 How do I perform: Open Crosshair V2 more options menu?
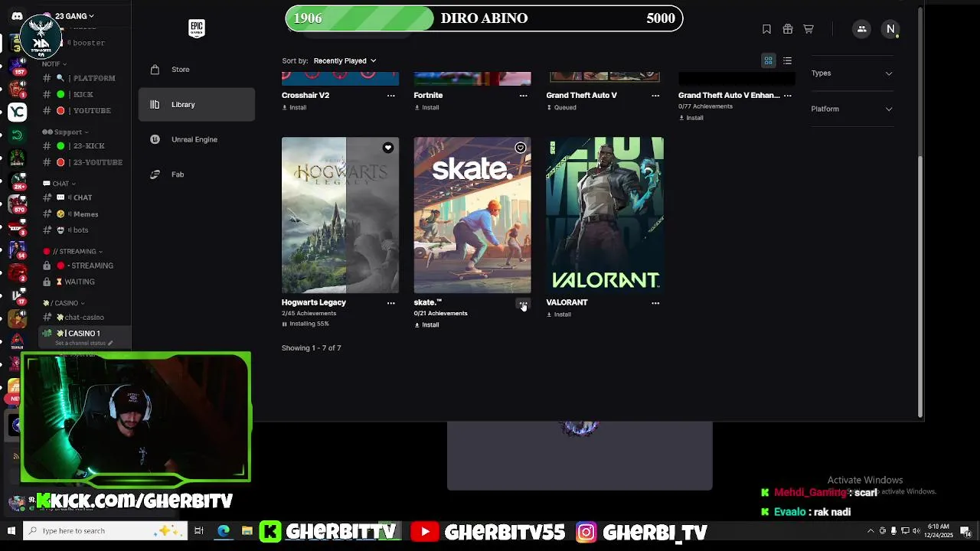point(390,96)
